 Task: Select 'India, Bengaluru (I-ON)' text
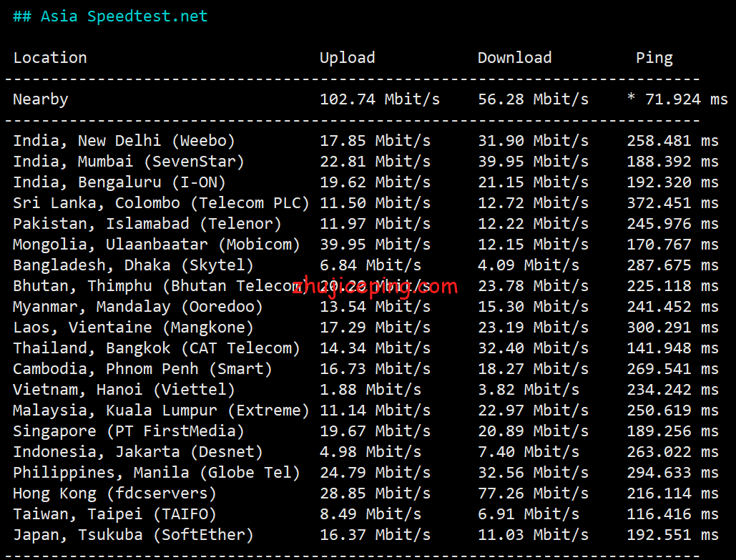click(119, 182)
